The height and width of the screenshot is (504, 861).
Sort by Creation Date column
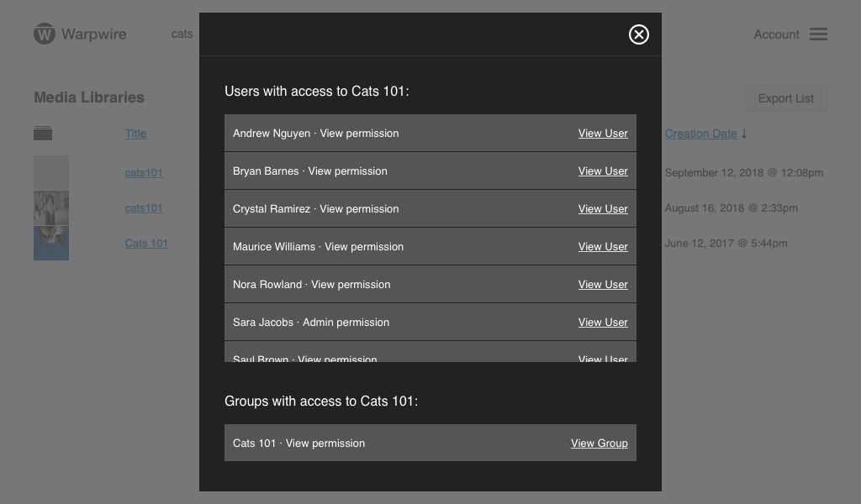click(x=700, y=134)
